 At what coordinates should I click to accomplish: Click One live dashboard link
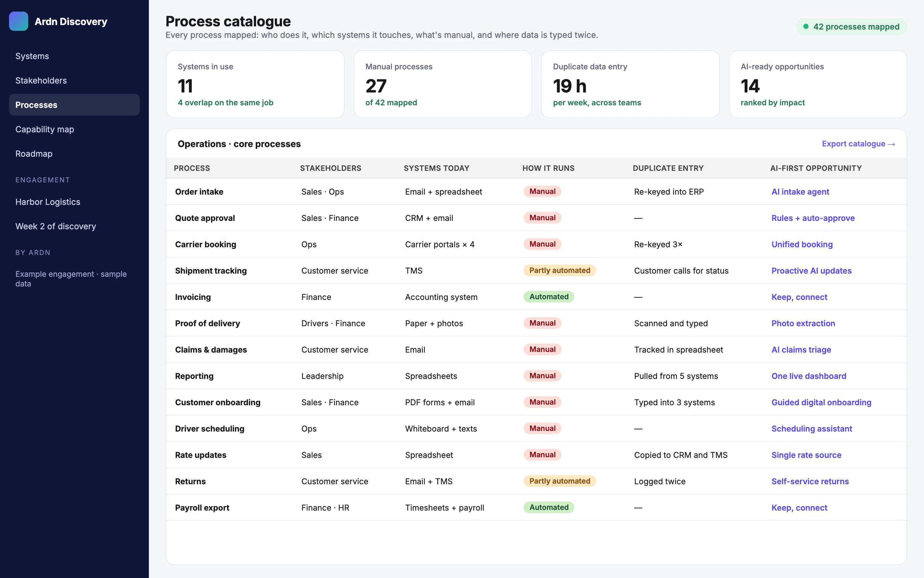(809, 376)
